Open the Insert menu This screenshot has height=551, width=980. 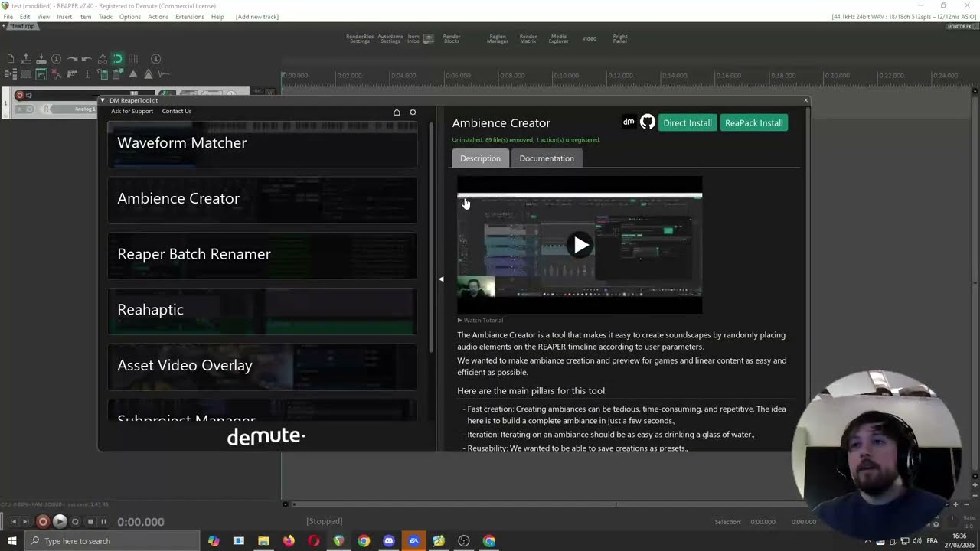coord(64,17)
